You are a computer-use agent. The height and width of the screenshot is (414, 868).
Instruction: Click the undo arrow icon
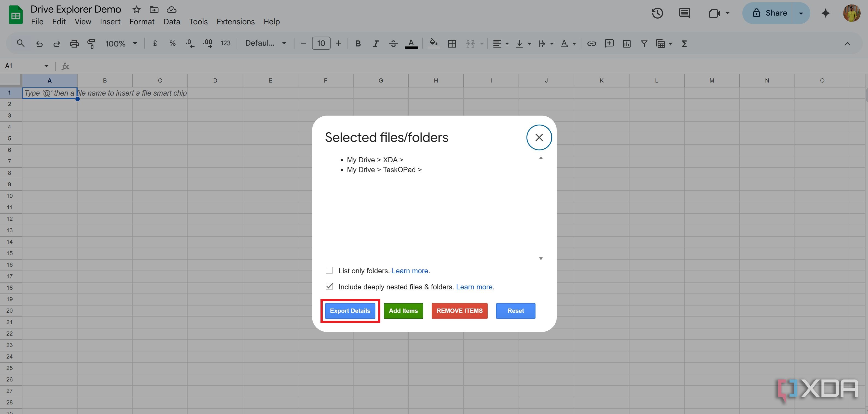pos(39,43)
